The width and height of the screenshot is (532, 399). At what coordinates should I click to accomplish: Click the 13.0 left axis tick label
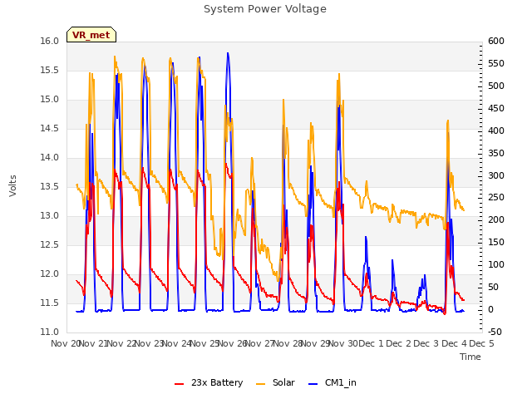tap(50, 216)
